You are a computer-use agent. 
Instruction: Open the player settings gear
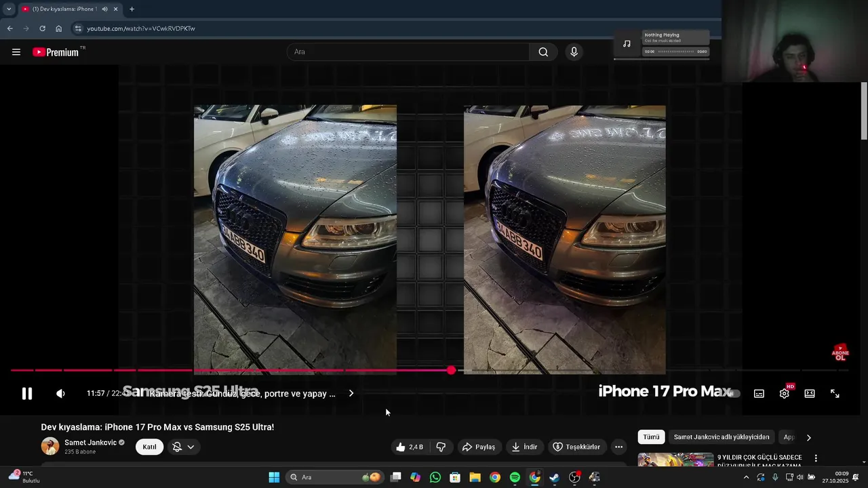click(785, 394)
